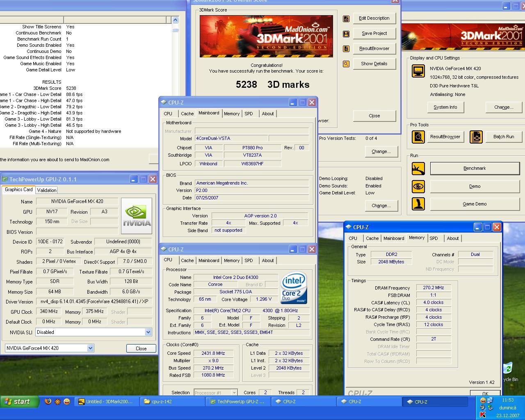Click Show Details in the score window
Viewport: 525px width, 420px height.
[374, 64]
